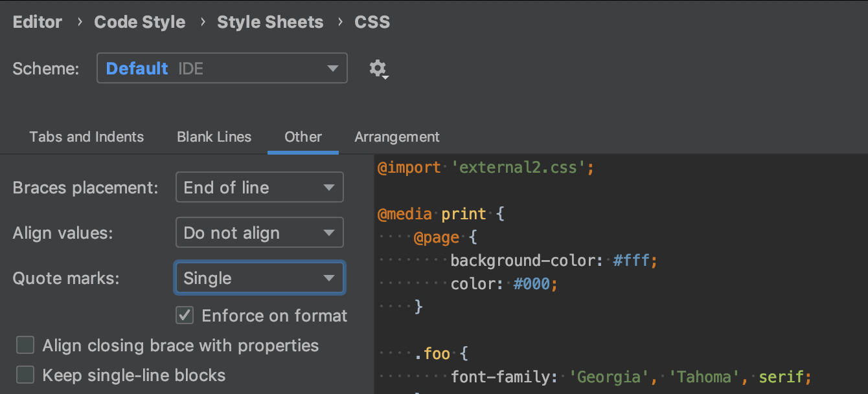Open the Align values dropdown
This screenshot has width=868, height=394.
(259, 233)
